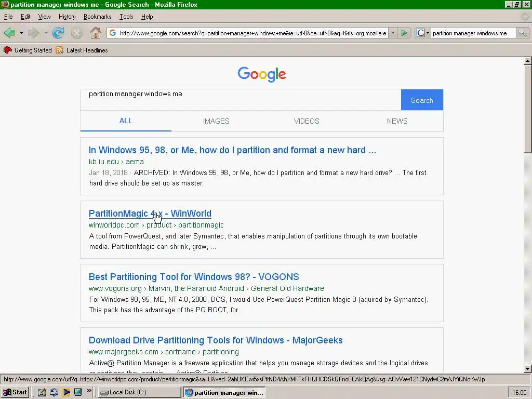Launch the media player quick launch icon
Image resolution: width=532 pixels, height=399 pixels.
pos(66,392)
